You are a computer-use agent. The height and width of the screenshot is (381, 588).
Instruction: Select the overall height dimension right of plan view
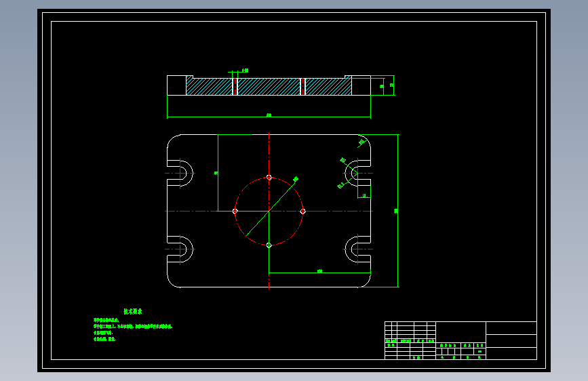(x=397, y=211)
